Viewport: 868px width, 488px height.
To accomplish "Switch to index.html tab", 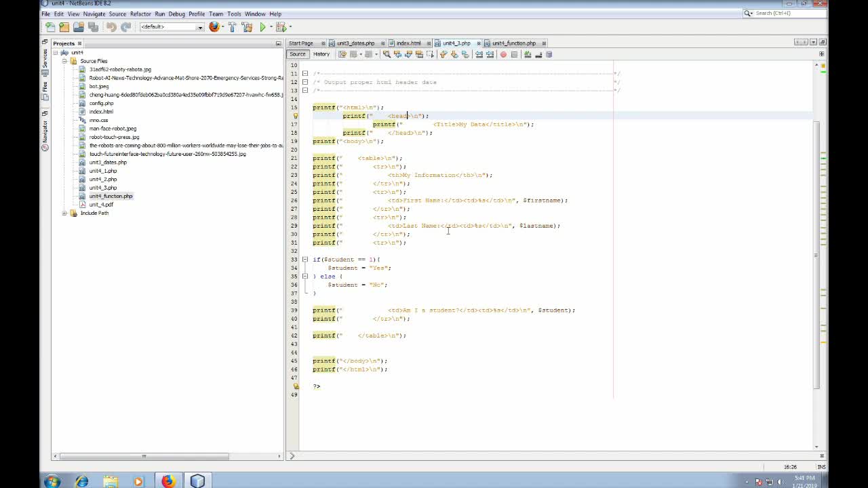I will [x=408, y=43].
